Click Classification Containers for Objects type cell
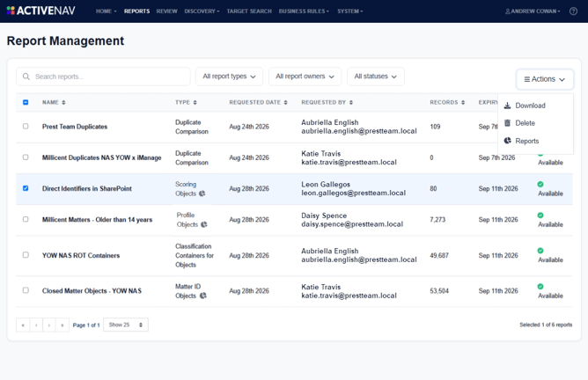Screen dimensions: 588x380 (195, 255)
